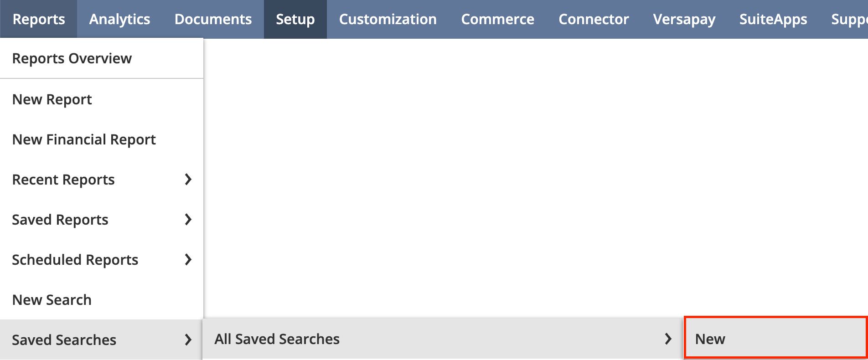Open the Analytics menu
Viewport: 868px width, 360px height.
(x=119, y=19)
